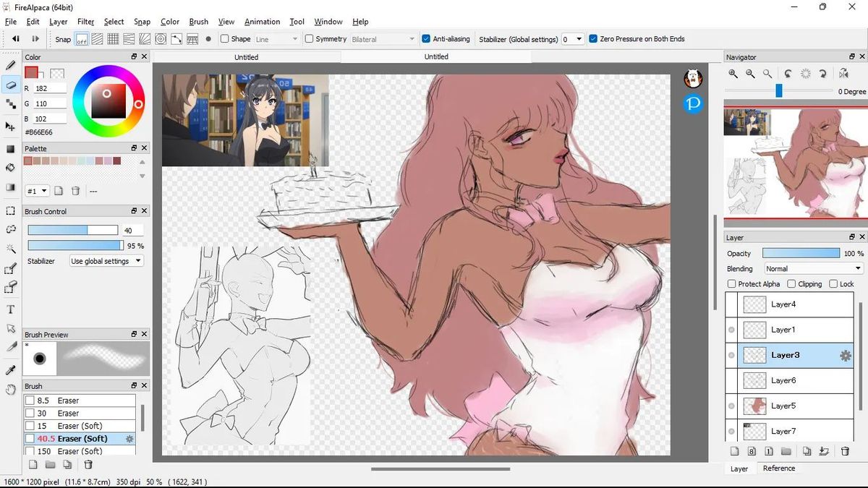Enable the radial snap guide
This screenshot has width=868, height=488.
(145, 39)
